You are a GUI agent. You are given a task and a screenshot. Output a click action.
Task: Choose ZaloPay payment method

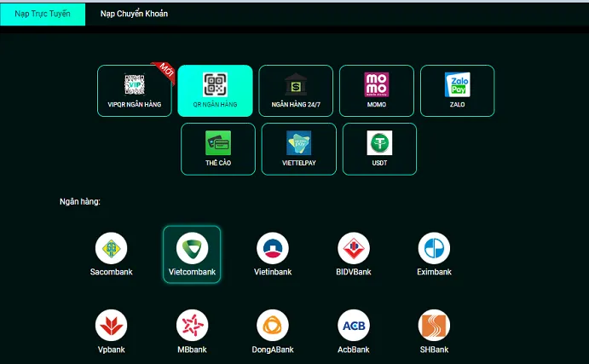(457, 90)
